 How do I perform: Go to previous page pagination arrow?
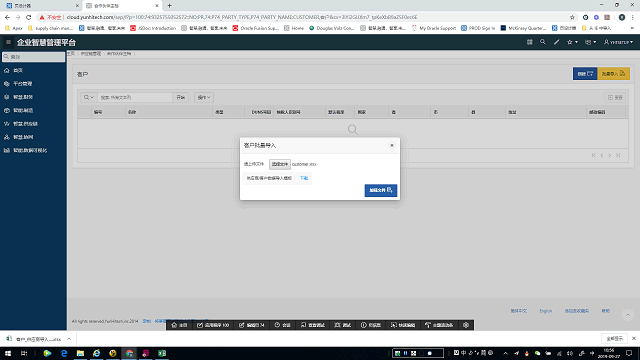coord(602,155)
